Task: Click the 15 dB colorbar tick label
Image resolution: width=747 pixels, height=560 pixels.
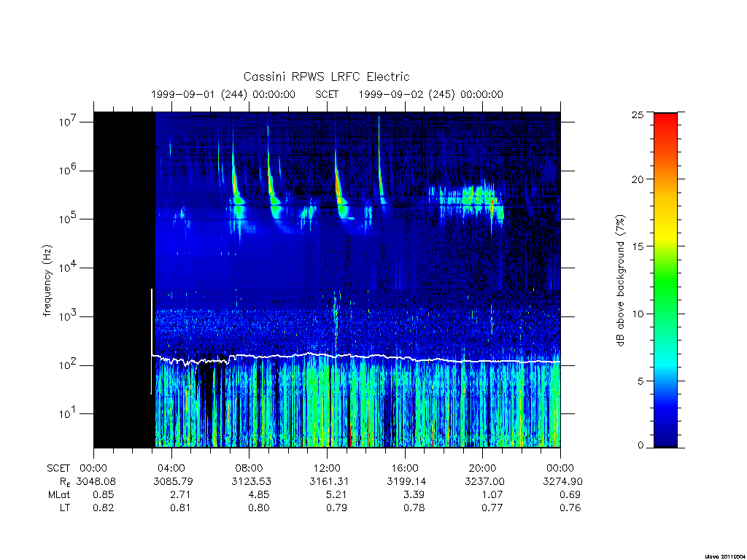Action: point(637,246)
